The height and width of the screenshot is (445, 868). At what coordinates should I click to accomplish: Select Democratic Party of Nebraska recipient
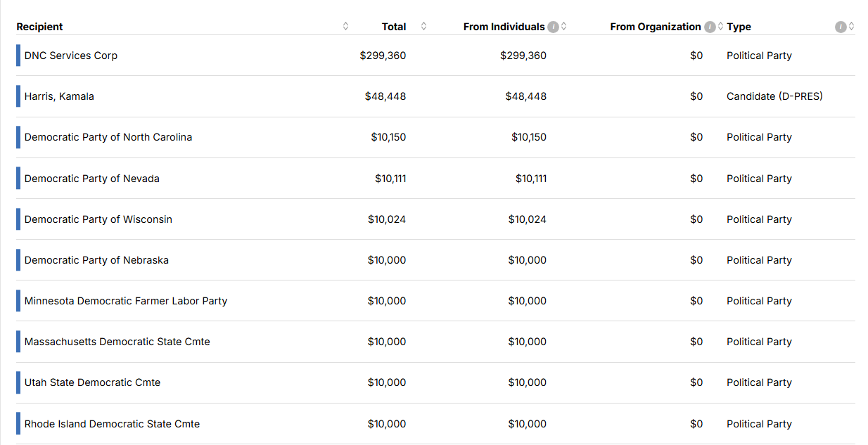(x=96, y=260)
